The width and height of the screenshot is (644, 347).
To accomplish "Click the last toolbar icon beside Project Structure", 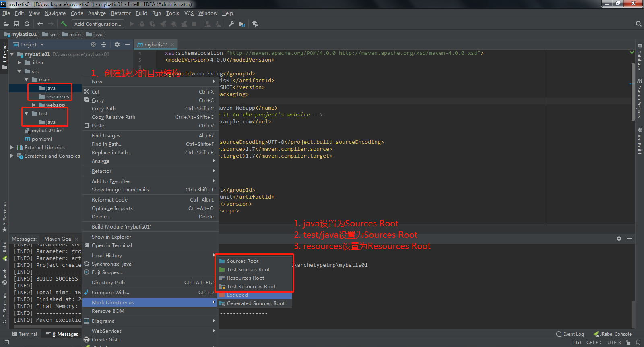I will tap(255, 24).
